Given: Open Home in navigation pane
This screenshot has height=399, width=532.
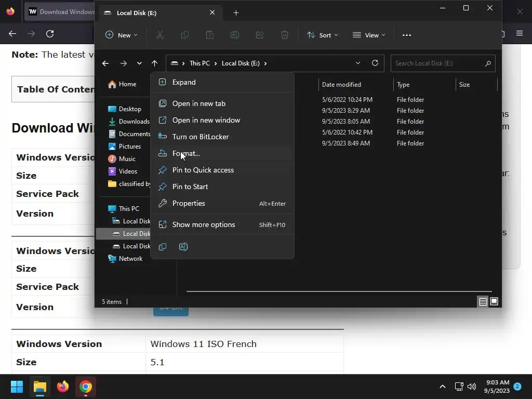Looking at the screenshot, I should coord(123,84).
